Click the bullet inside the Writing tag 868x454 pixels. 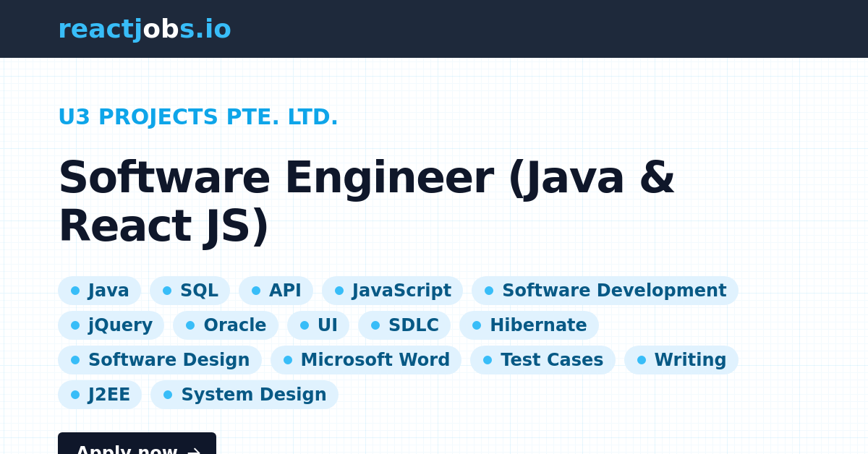tap(642, 359)
